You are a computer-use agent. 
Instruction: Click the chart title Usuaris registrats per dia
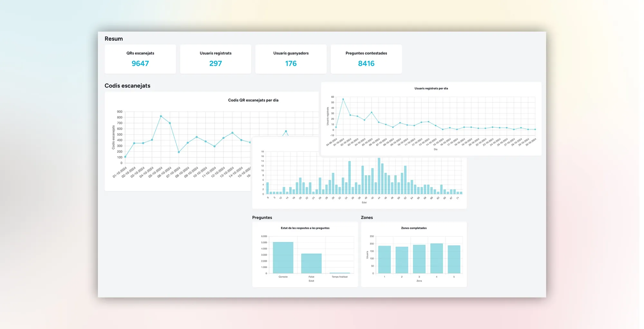click(431, 88)
